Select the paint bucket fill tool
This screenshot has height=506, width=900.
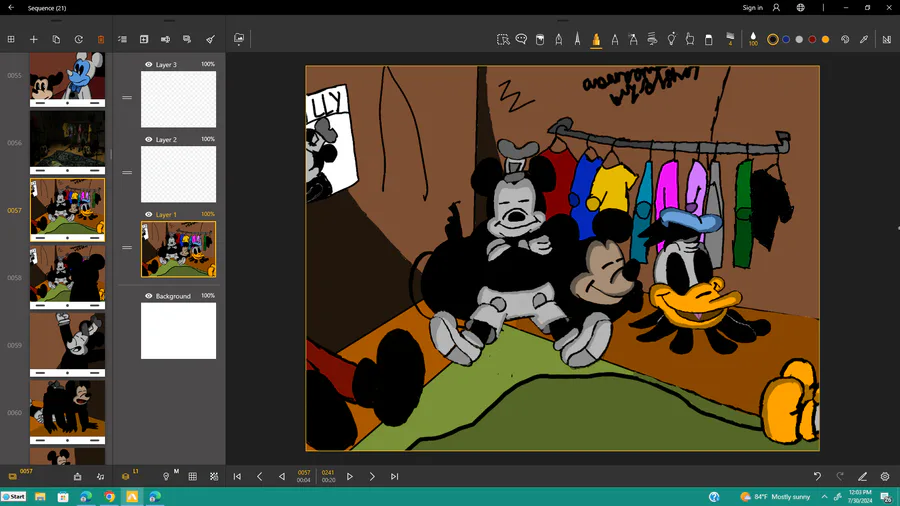[540, 40]
